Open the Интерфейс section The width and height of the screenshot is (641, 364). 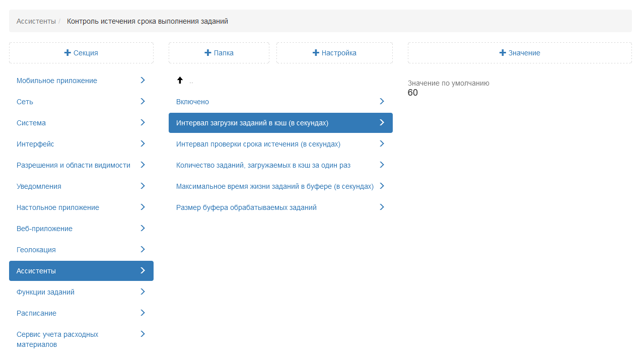click(x=35, y=144)
